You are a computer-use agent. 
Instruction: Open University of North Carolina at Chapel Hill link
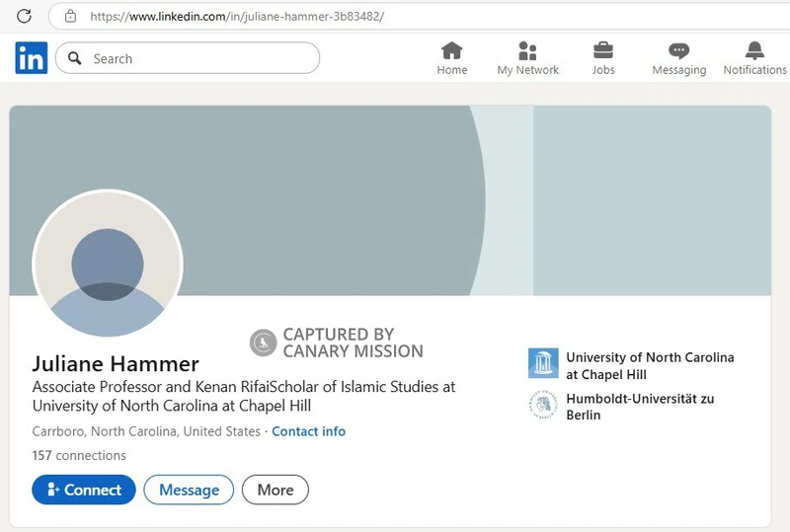pyautogui.click(x=650, y=366)
